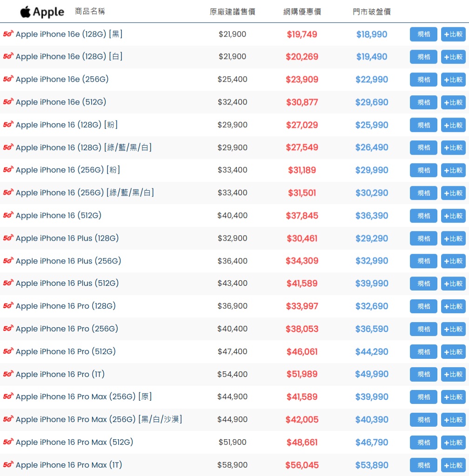This screenshot has width=469, height=476.
Task: Open the Apple iPhone 16 Pro Max (1T) link
Action: pos(69,465)
